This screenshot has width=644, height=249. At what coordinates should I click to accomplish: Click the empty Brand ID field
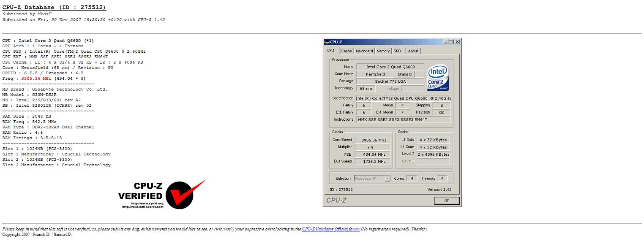click(x=419, y=74)
